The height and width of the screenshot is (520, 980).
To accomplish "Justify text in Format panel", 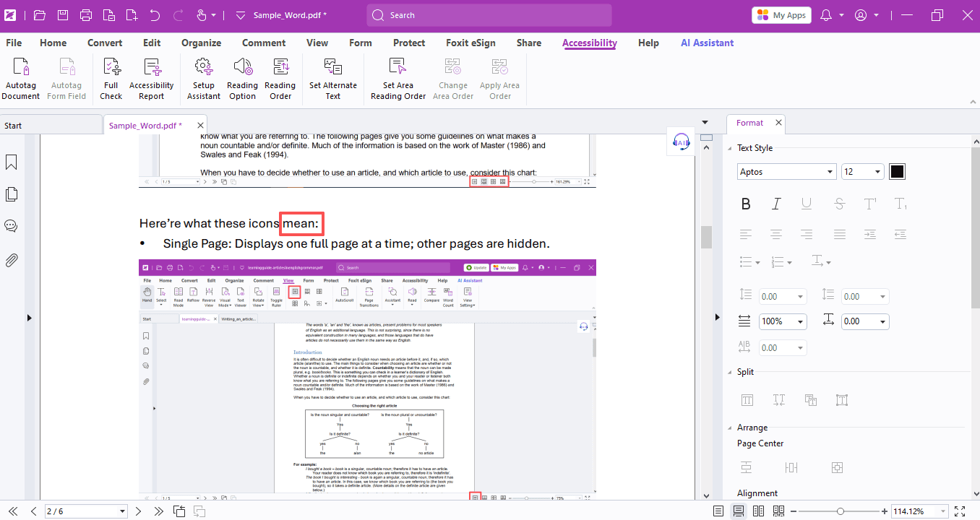I will click(x=839, y=234).
